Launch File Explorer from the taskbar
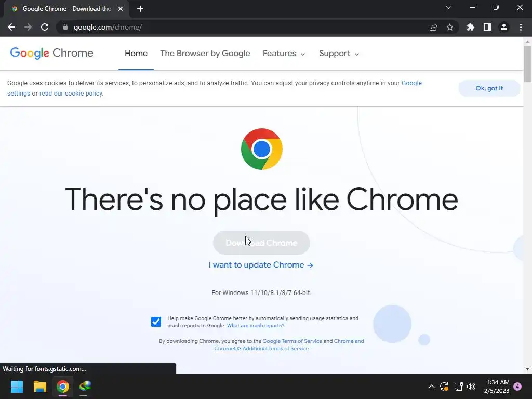 39,387
